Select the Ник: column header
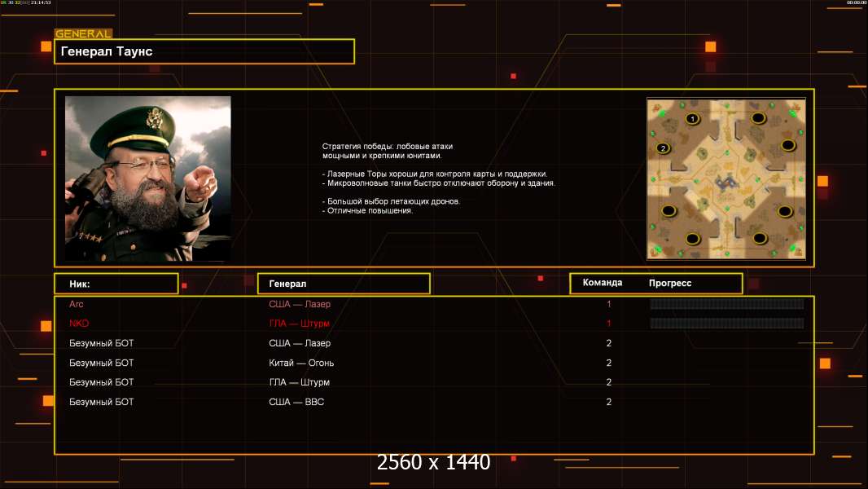The height and width of the screenshot is (489, 868). tap(116, 284)
